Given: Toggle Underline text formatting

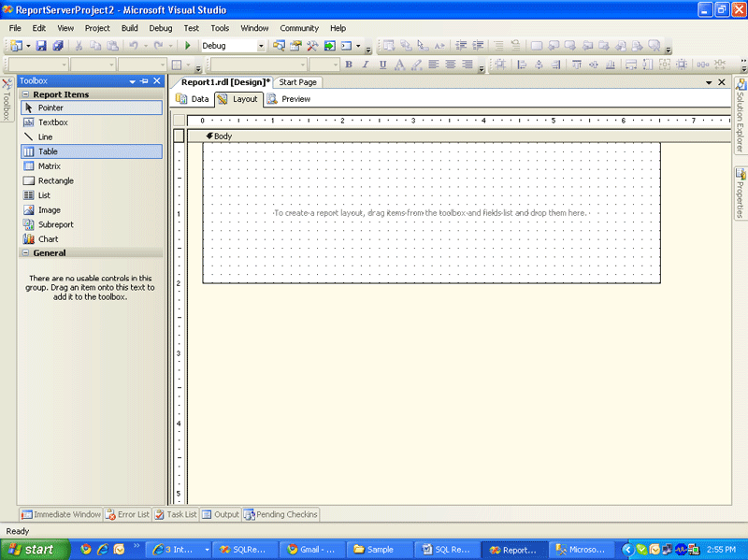Looking at the screenshot, I should tap(382, 65).
